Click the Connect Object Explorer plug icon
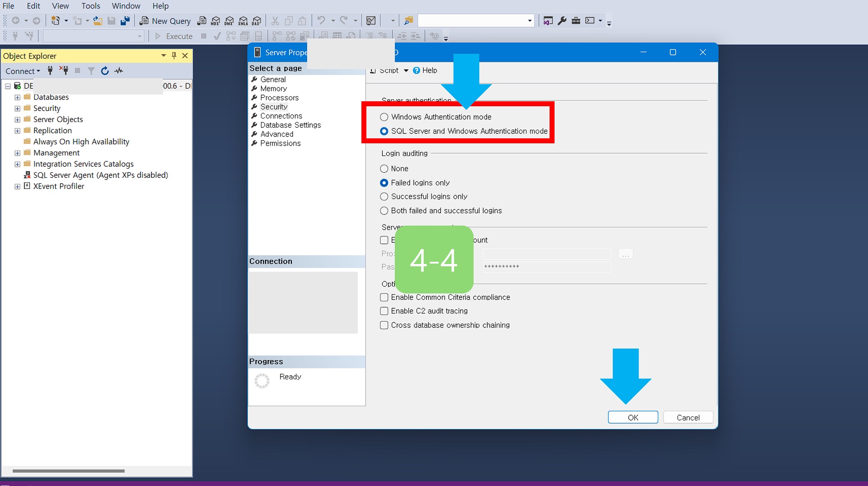This screenshot has height=486, width=868. coord(50,71)
